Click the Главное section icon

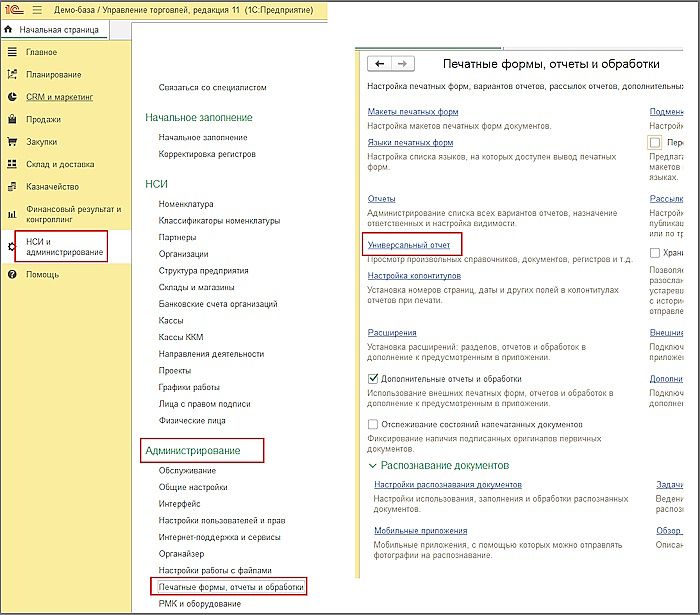[12, 52]
